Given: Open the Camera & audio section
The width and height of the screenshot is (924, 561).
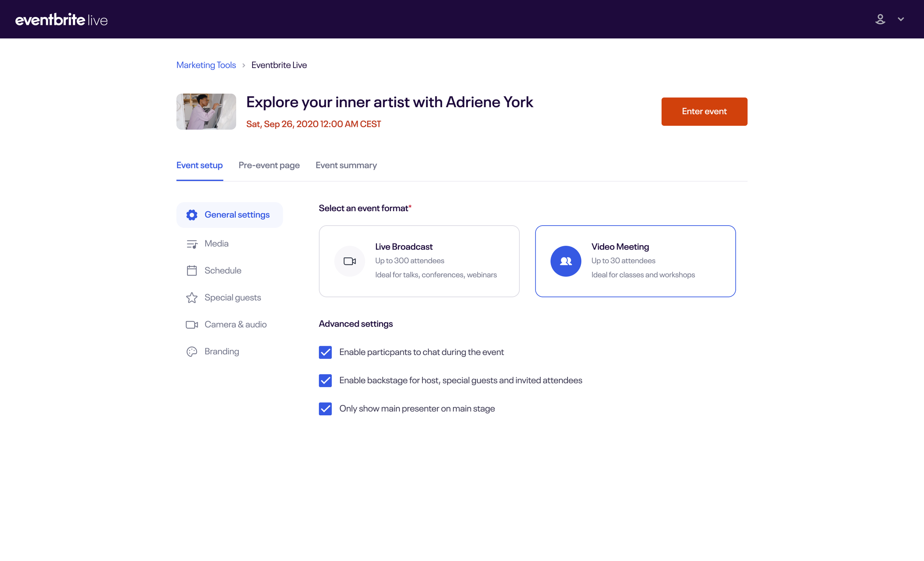Looking at the screenshot, I should click(x=235, y=325).
